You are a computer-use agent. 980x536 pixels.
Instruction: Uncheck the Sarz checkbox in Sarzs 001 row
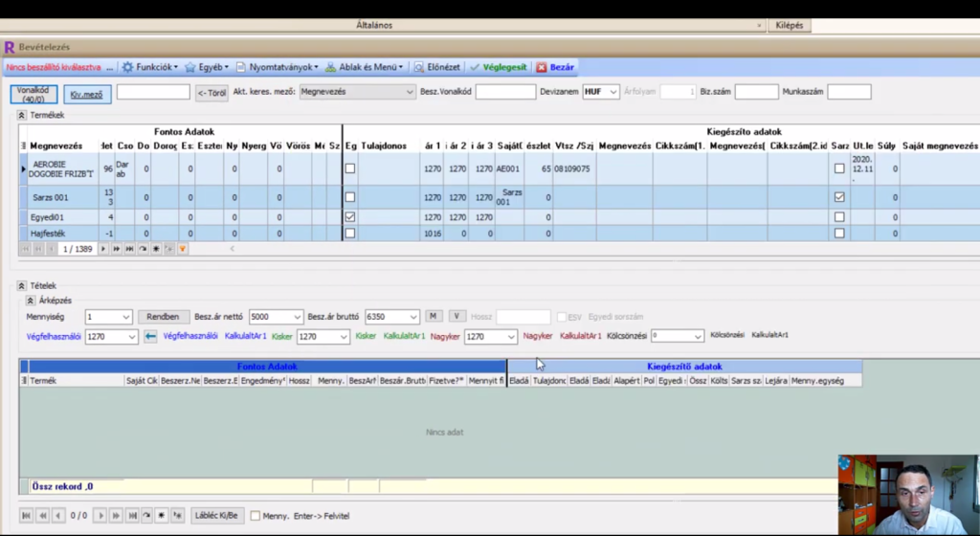(x=839, y=197)
